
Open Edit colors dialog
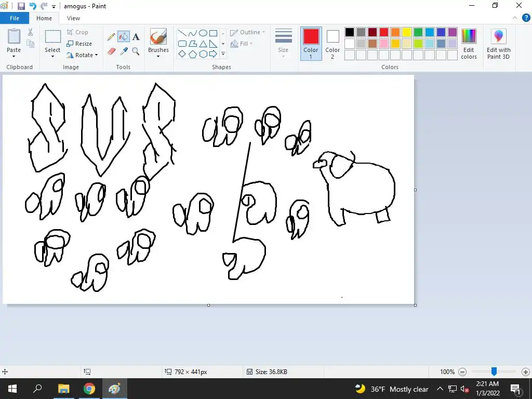tap(469, 44)
